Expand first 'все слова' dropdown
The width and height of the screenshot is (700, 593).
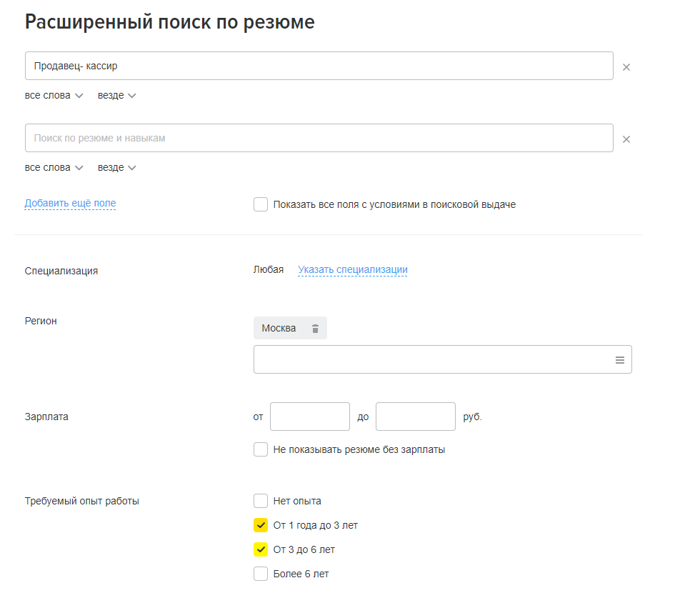point(54,96)
